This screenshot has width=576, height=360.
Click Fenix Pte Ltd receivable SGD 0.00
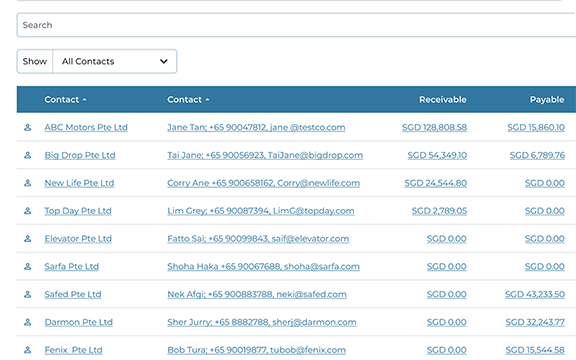(x=447, y=350)
